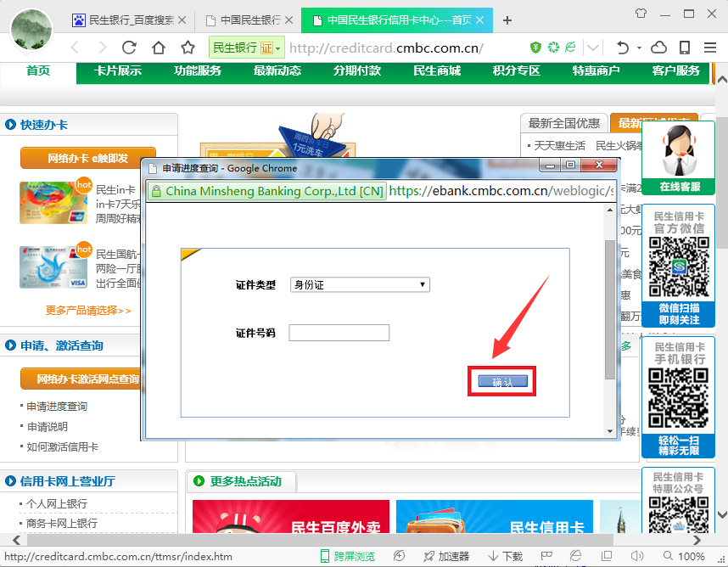This screenshot has height=567, width=728.
Task: Click the 100% zoom magnifier in status bar
Action: [684, 556]
